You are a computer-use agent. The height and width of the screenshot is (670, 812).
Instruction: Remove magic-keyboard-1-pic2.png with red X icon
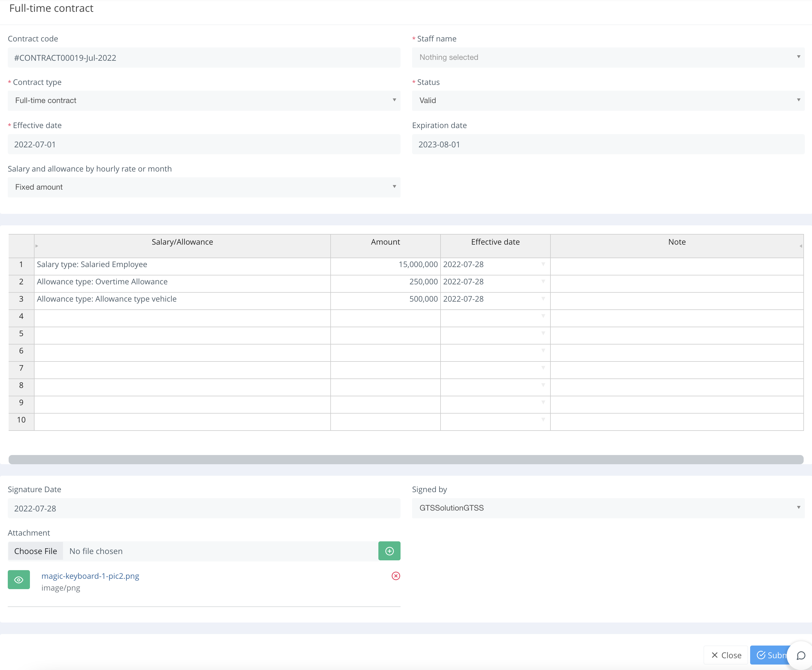pyautogui.click(x=396, y=576)
